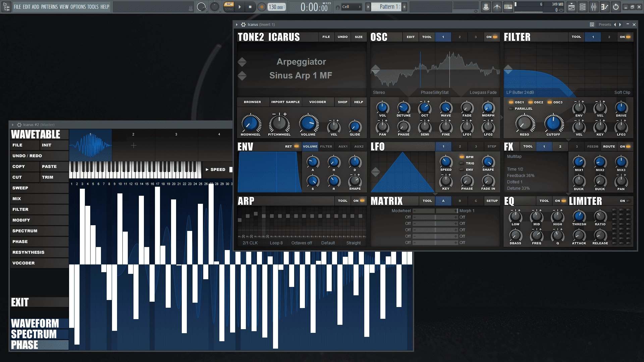This screenshot has width=644, height=362.
Task: Click the tempo 130.000 field
Action: [x=277, y=7]
